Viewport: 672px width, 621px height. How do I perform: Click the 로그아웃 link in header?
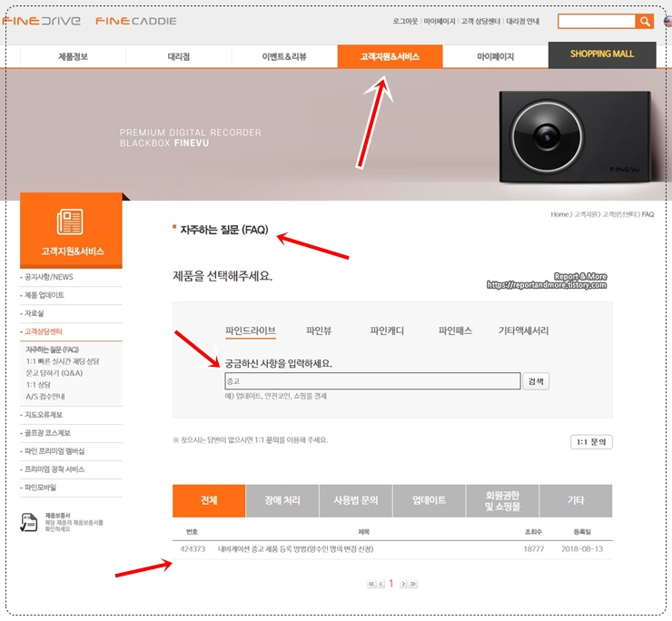point(405,21)
